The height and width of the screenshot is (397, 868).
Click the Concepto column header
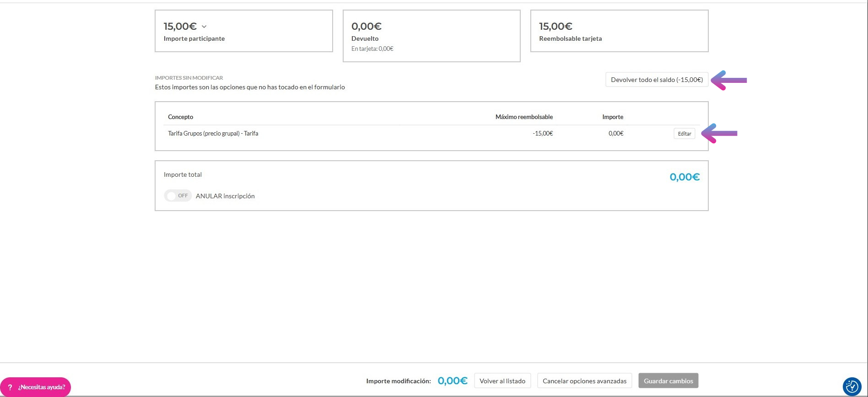tap(181, 117)
